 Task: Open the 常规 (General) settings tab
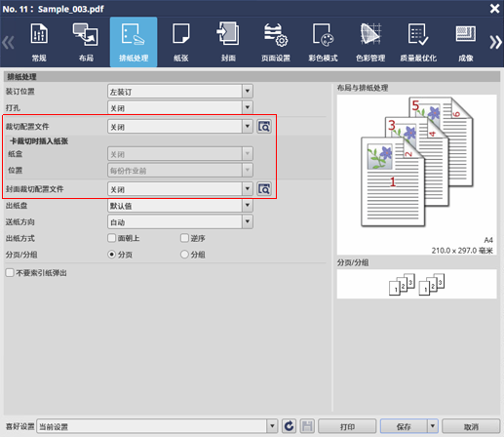[x=39, y=42]
